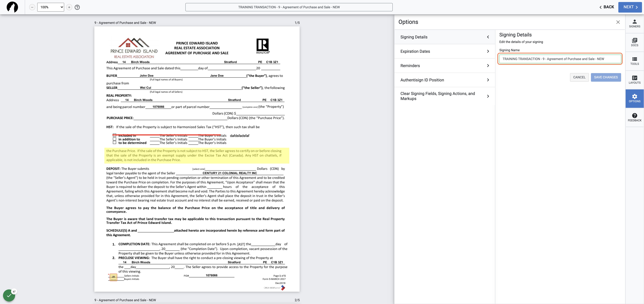Expand the Reminders section
Screen dimensions: 644x304
tap(445, 66)
